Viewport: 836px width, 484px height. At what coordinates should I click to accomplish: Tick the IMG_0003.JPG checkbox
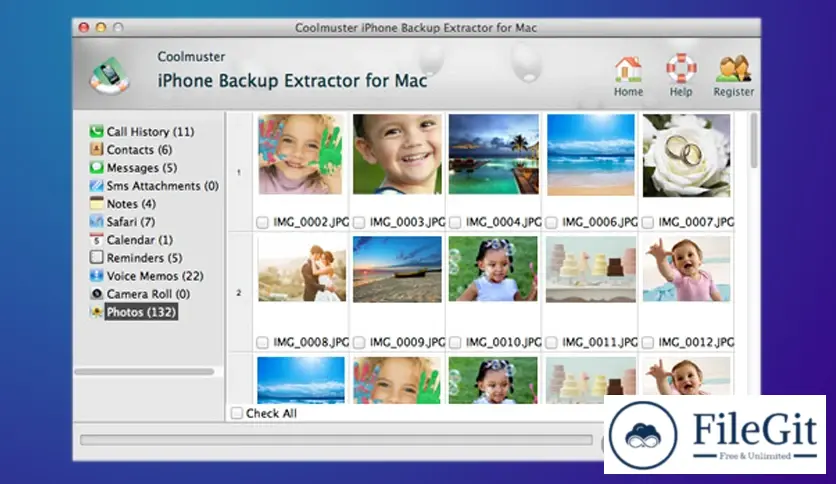tap(359, 222)
